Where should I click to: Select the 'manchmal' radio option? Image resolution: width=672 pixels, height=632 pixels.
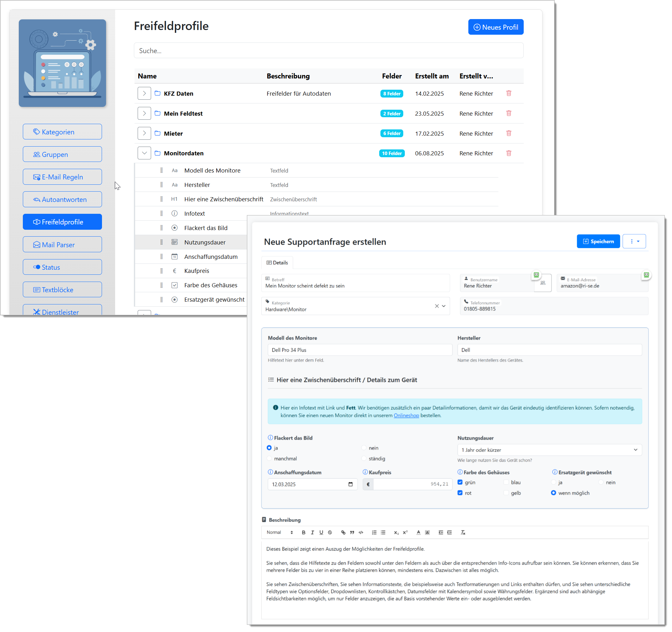coord(269,459)
